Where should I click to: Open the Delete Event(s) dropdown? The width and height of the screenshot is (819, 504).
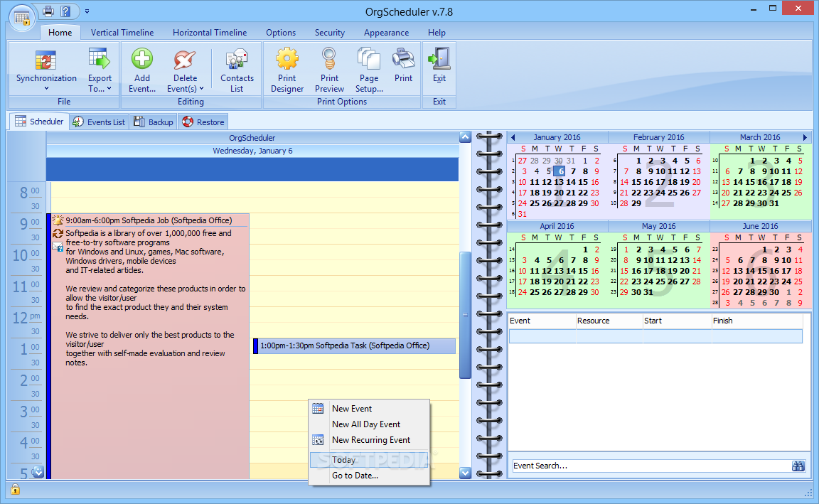click(185, 70)
